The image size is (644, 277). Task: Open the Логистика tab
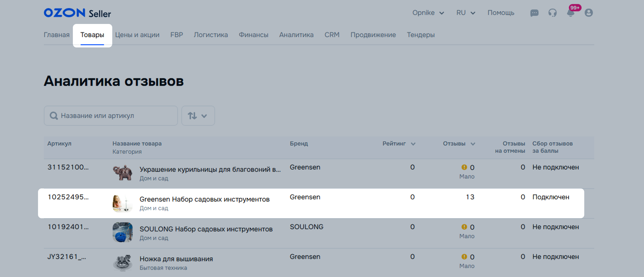click(x=211, y=35)
